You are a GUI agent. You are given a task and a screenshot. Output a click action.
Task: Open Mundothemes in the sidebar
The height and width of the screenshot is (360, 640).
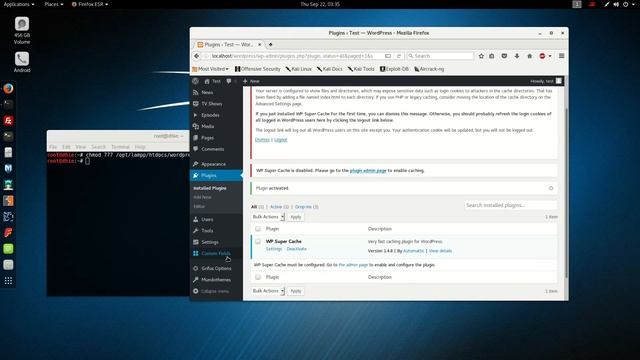pyautogui.click(x=216, y=280)
